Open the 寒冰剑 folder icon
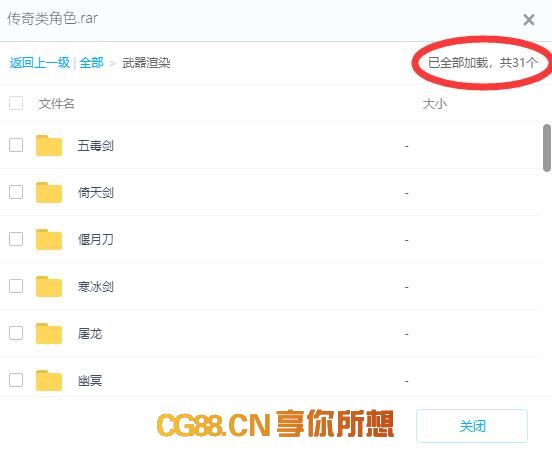 (49, 287)
